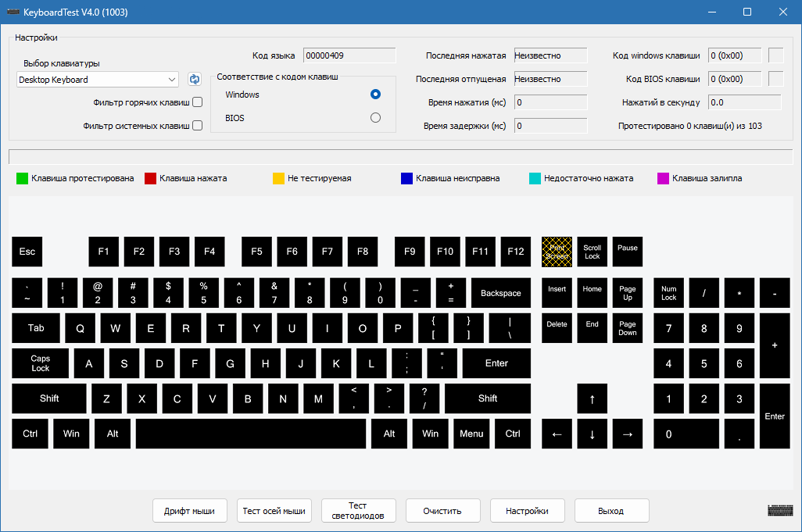
Task: Click the Num Lock virtual key
Action: pyautogui.click(x=668, y=293)
